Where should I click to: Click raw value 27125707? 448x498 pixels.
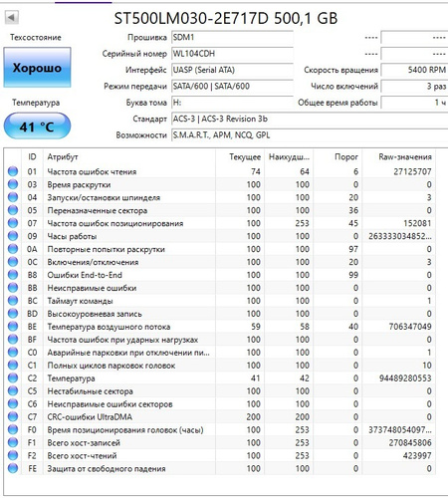tap(412, 171)
